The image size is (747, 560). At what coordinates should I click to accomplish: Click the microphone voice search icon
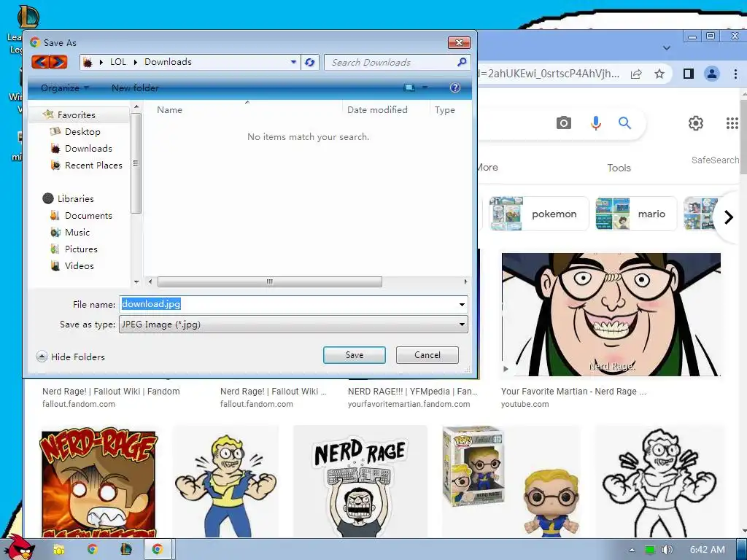pyautogui.click(x=595, y=123)
